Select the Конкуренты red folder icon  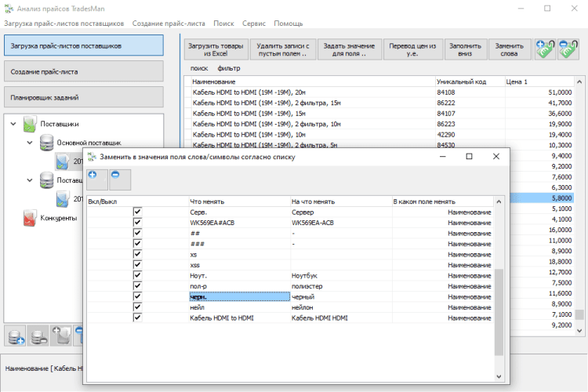(29, 217)
